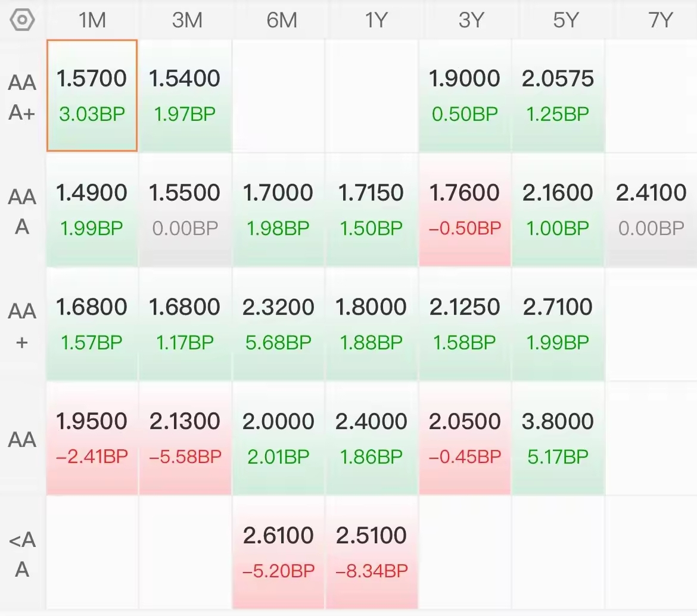
Task: Select the 7Y tenor column header
Action: [x=660, y=20]
